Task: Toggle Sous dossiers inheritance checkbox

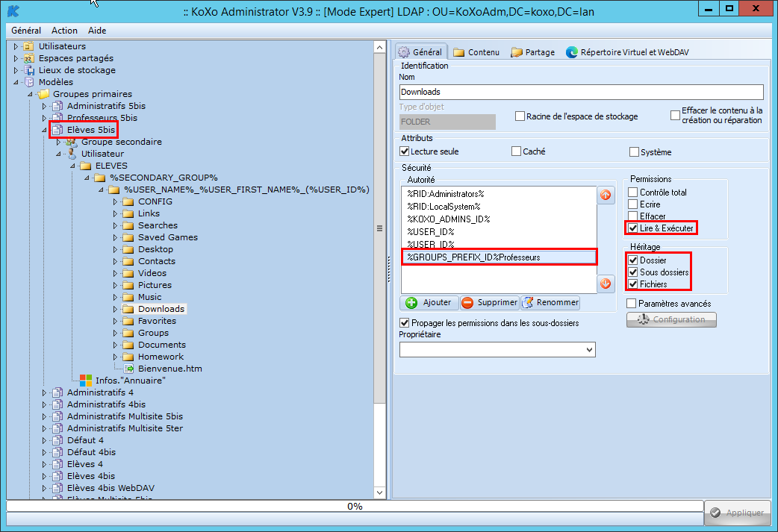Action: click(633, 272)
